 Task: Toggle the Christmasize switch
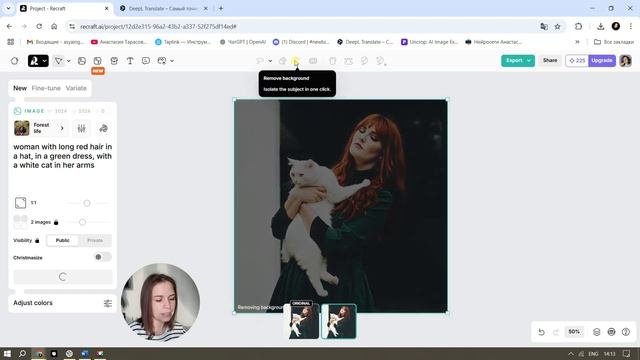point(102,257)
